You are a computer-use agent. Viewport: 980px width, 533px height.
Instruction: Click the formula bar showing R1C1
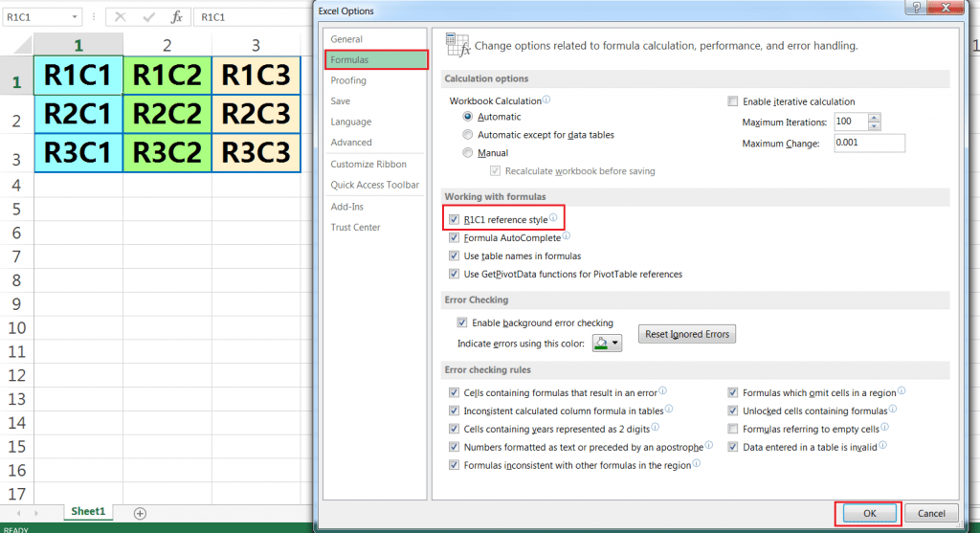(x=253, y=17)
